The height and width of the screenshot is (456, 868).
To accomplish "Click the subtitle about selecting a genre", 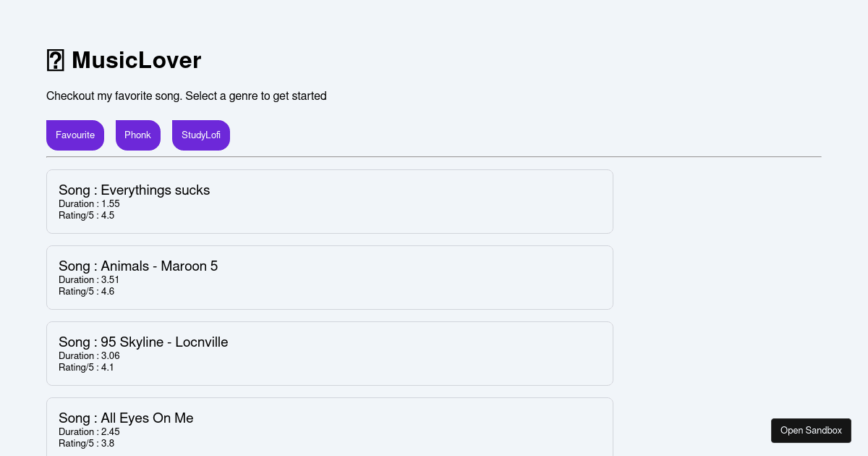I will (x=187, y=96).
